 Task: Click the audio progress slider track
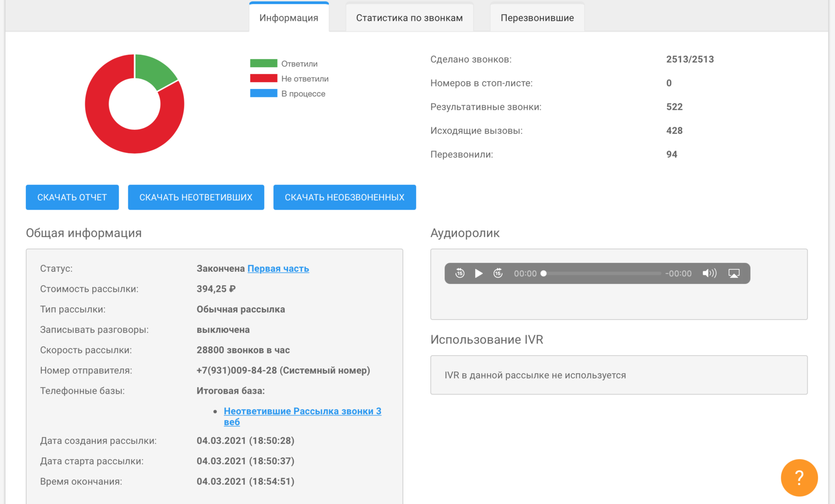coord(602,273)
